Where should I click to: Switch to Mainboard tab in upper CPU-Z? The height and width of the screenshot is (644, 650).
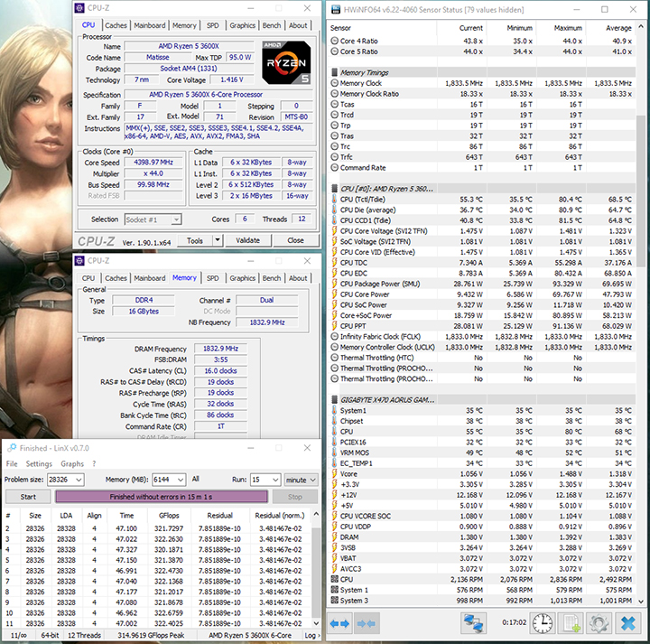click(x=150, y=25)
